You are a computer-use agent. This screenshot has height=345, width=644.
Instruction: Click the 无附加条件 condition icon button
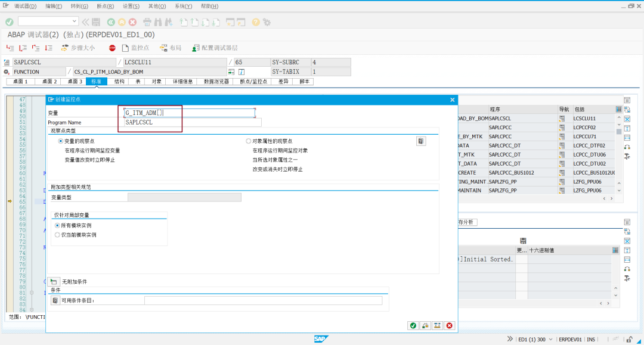[x=54, y=282]
